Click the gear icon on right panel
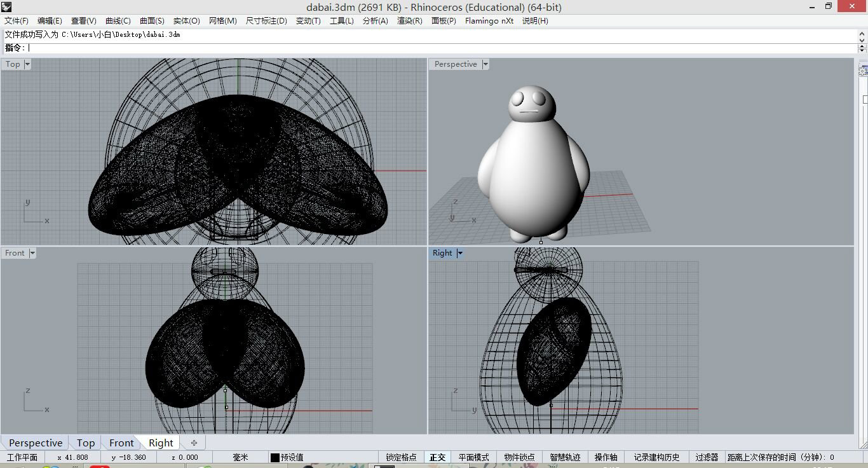The height and width of the screenshot is (468, 868). click(864, 70)
